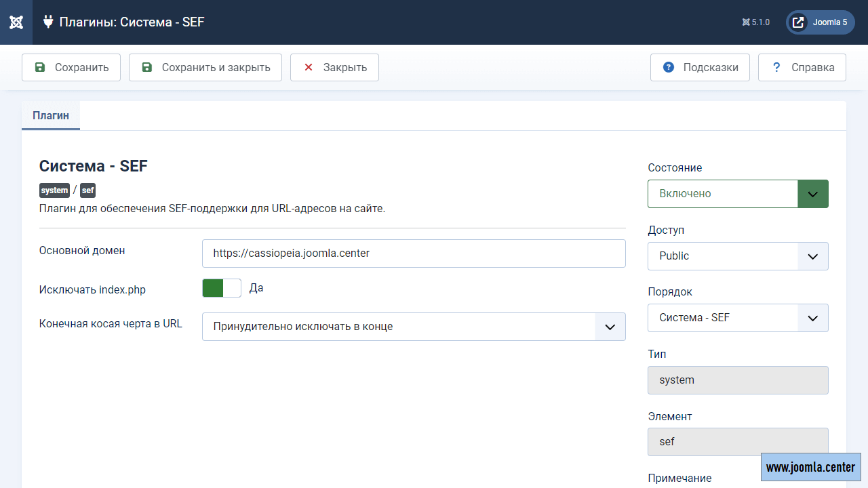
Task: Click the Joomla logo icon in top-left corner
Action: pos(16,22)
